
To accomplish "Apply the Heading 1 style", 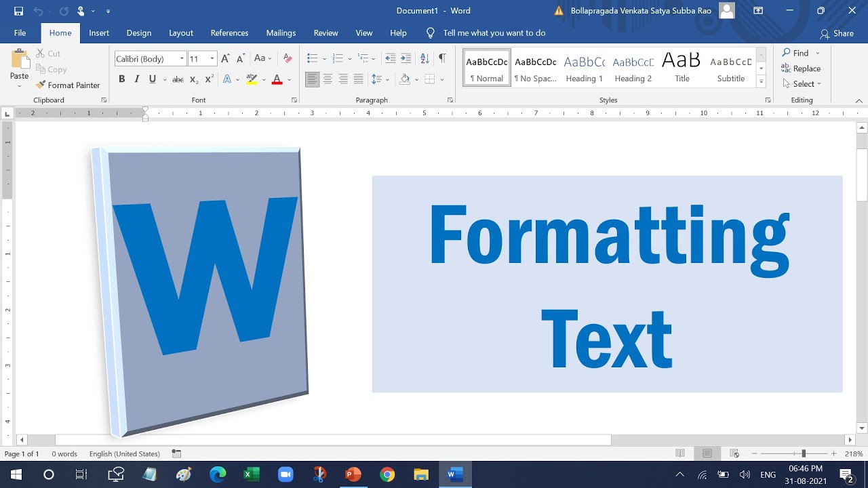I will click(x=585, y=68).
